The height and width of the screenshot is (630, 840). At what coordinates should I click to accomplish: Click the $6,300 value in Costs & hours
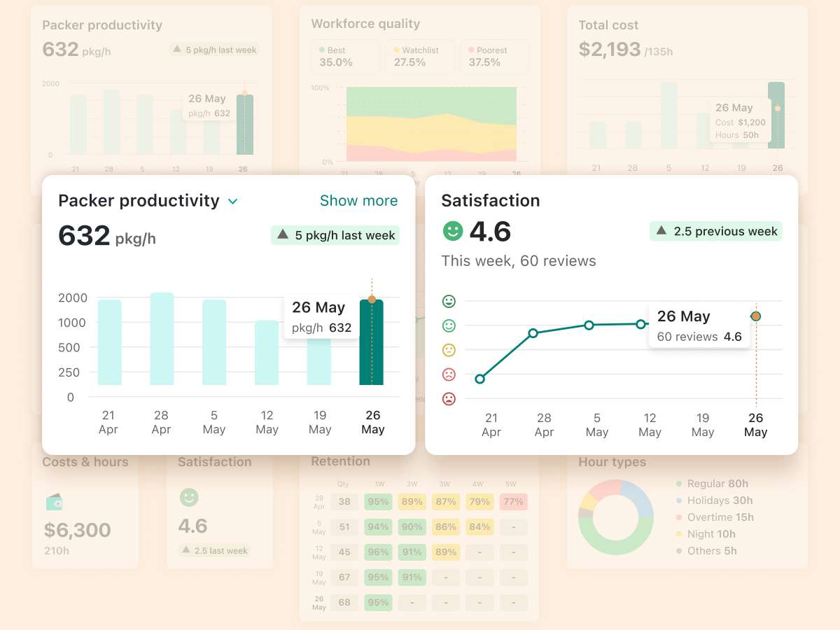(x=77, y=530)
